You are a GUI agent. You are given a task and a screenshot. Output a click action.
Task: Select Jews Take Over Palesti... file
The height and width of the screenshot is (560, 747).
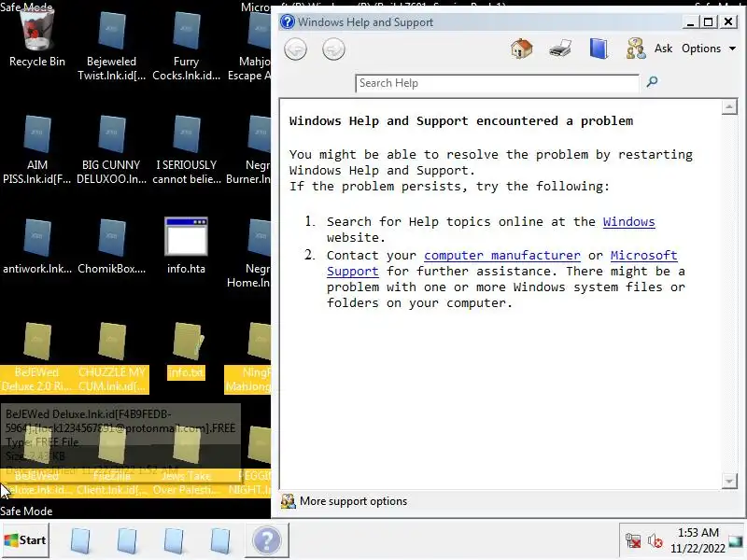point(186,461)
